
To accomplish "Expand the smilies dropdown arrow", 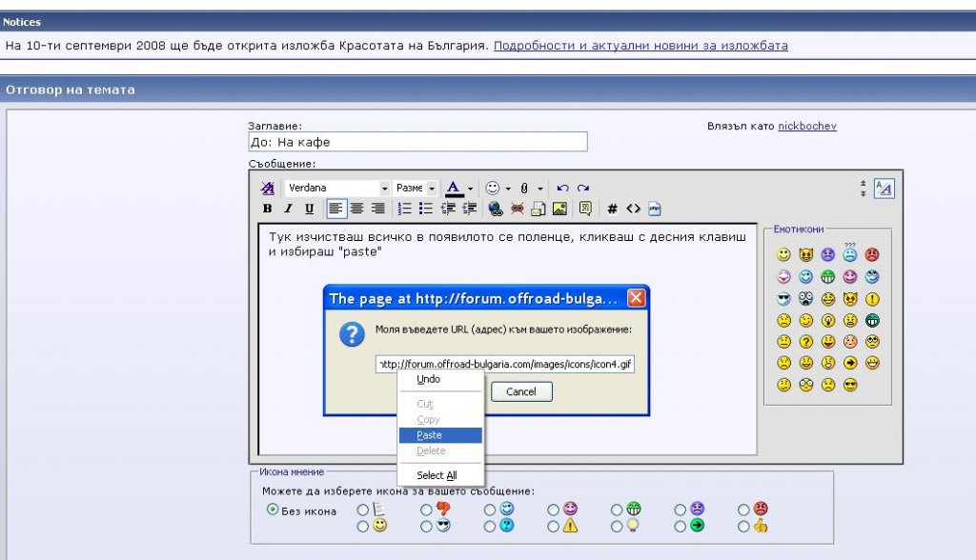I will (x=508, y=189).
